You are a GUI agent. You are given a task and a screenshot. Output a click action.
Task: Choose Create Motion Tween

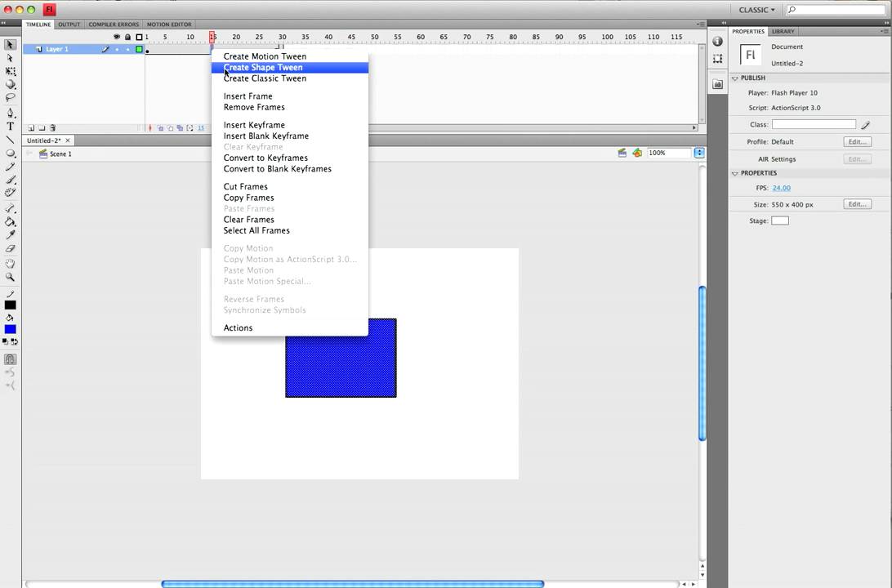[x=289, y=56]
